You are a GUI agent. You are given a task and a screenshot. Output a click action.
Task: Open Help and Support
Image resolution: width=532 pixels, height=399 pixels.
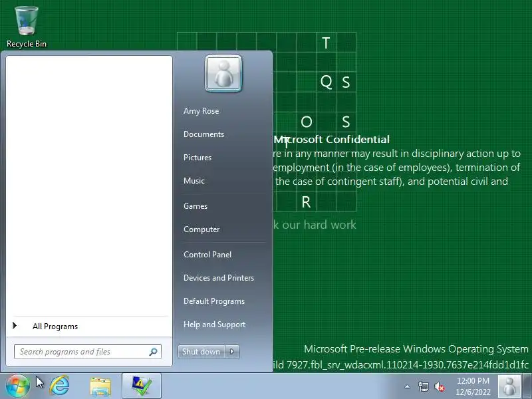pyautogui.click(x=214, y=325)
